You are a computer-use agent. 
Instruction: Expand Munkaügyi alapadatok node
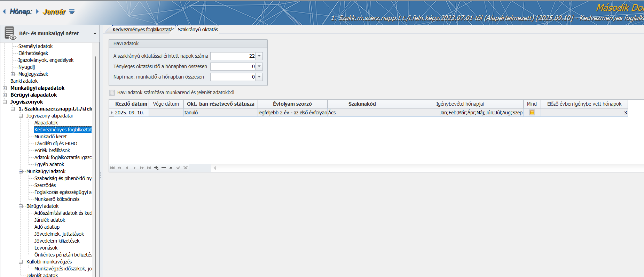[x=5, y=88]
